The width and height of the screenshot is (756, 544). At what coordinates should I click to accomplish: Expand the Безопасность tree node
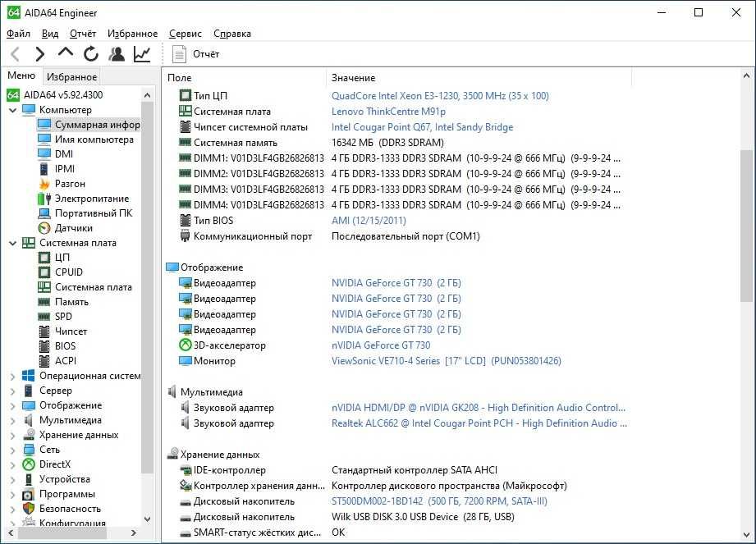coord(13,510)
